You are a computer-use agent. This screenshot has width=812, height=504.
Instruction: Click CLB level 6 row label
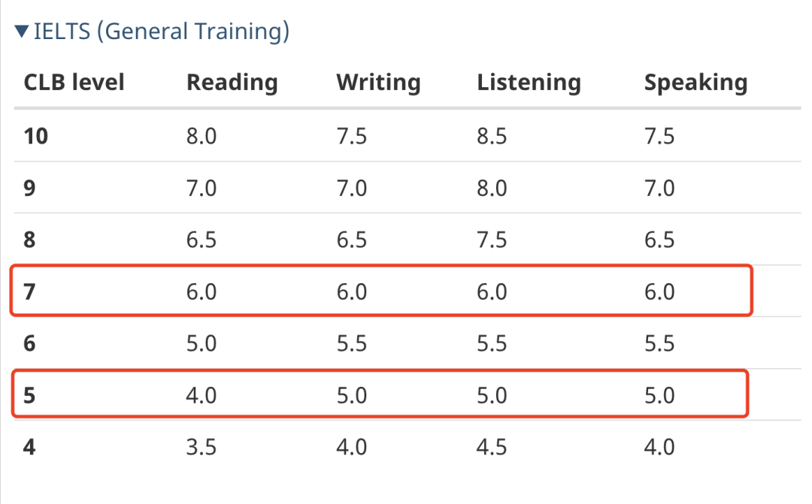(x=29, y=343)
